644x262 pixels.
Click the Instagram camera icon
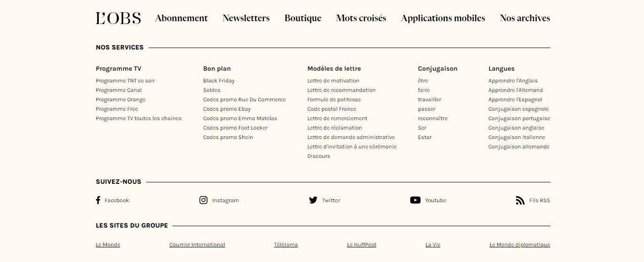tap(203, 200)
